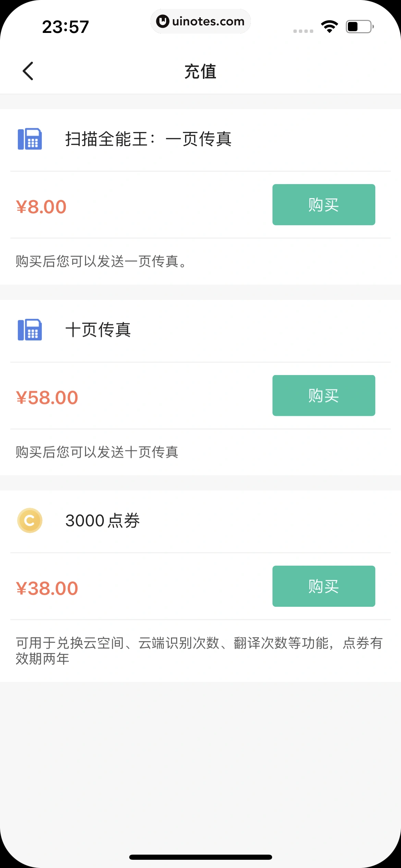Tap the battery indicator icon
401x868 pixels.
[x=360, y=26]
